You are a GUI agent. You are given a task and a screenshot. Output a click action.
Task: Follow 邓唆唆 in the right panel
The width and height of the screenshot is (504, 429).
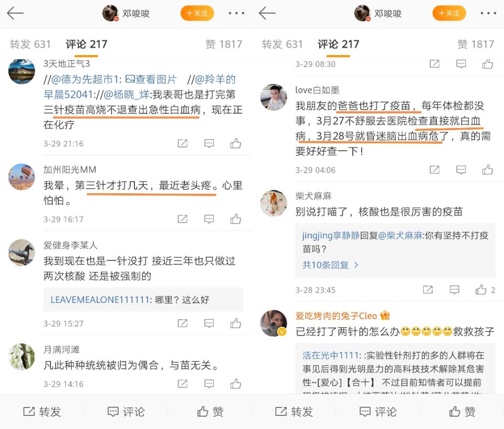tap(449, 13)
